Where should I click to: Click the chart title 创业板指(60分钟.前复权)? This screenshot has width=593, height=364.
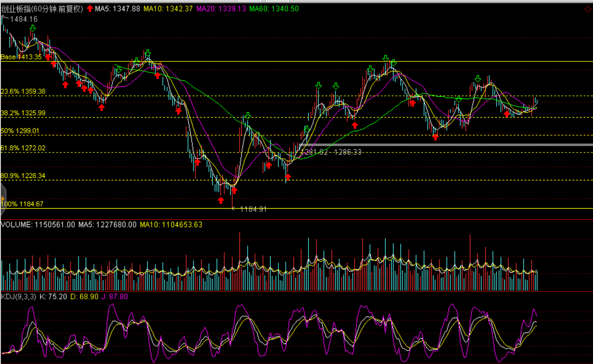click(42, 9)
